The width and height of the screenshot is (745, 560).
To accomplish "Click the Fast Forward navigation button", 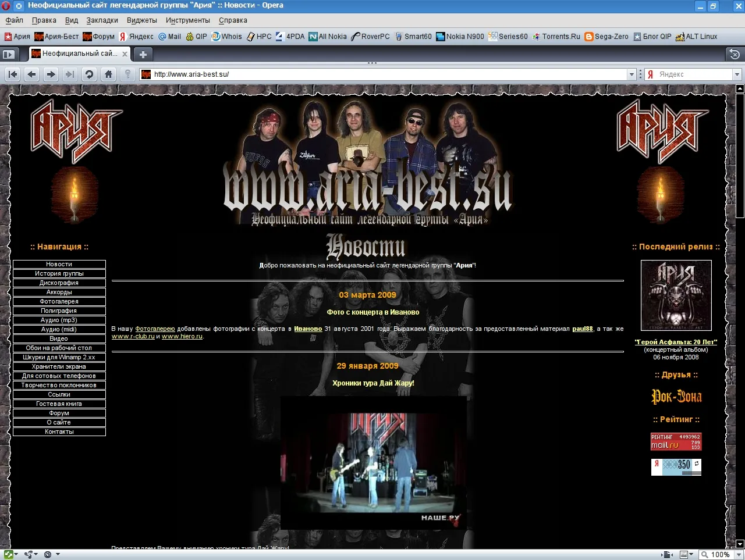I will [x=70, y=74].
